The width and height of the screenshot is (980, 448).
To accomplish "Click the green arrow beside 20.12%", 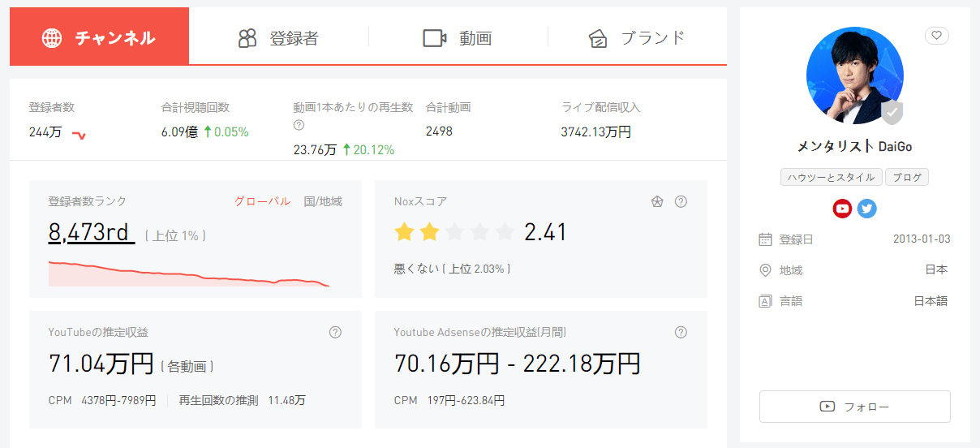I will click(x=346, y=149).
